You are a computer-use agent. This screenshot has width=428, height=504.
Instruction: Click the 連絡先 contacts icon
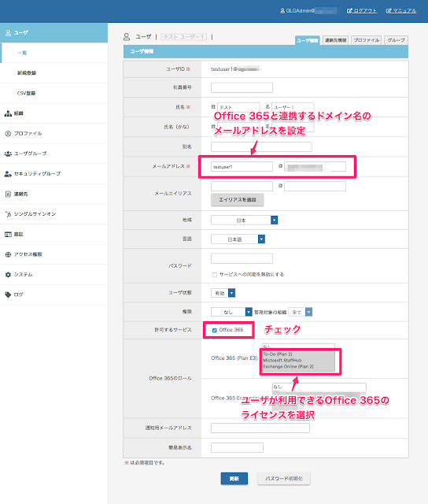click(x=8, y=194)
